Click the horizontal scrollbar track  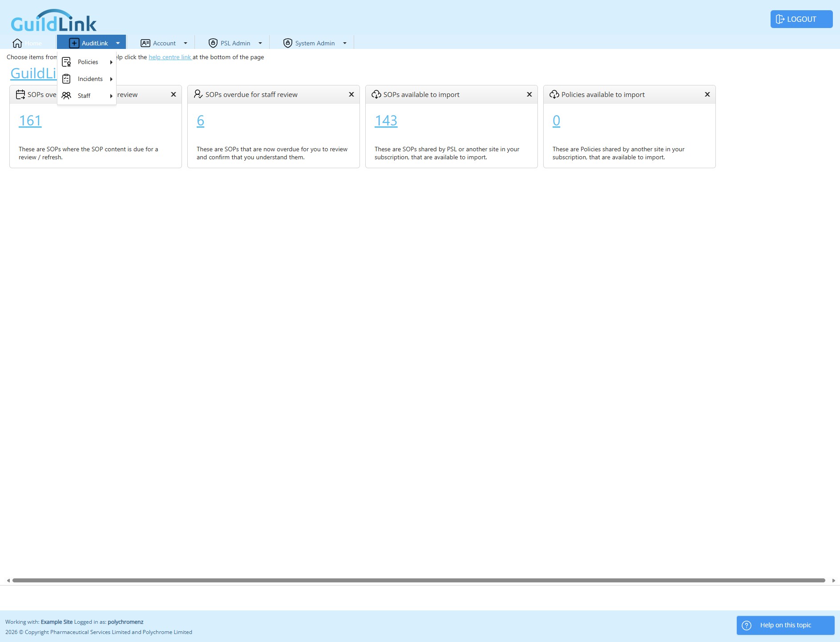(419, 580)
